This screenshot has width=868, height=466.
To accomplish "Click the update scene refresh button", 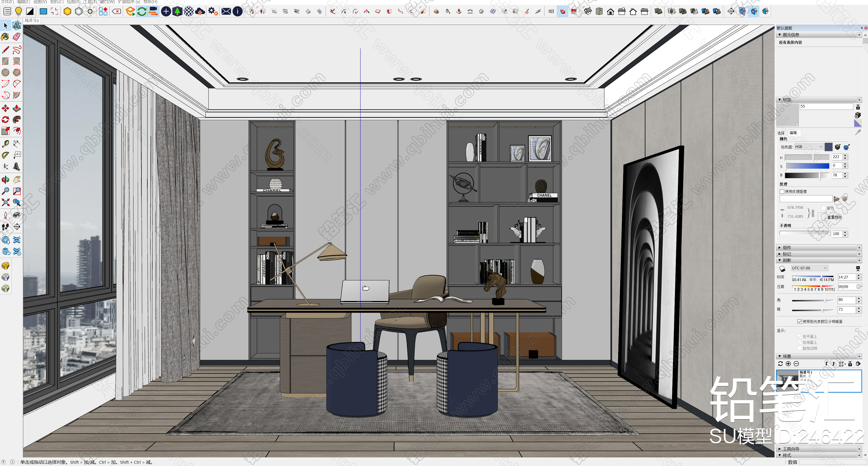I will tap(780, 363).
